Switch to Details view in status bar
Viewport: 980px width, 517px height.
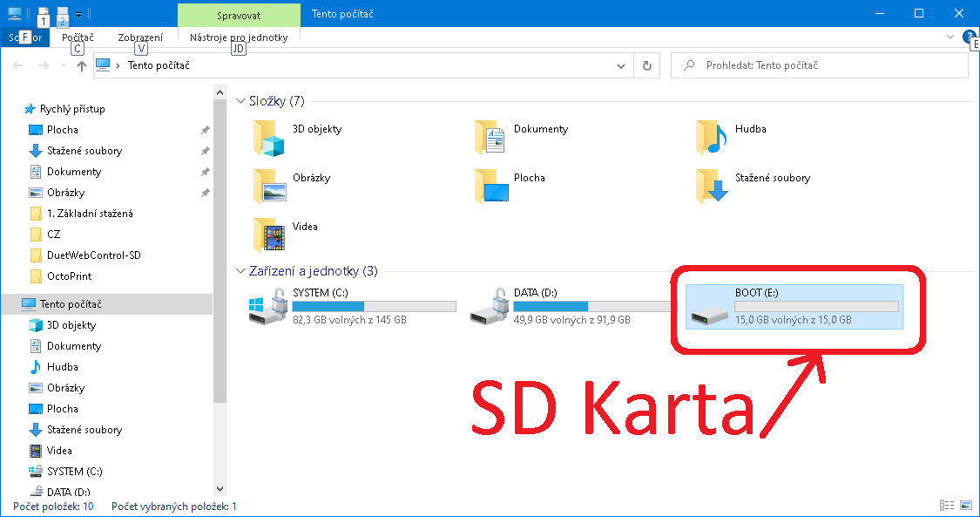point(948,505)
